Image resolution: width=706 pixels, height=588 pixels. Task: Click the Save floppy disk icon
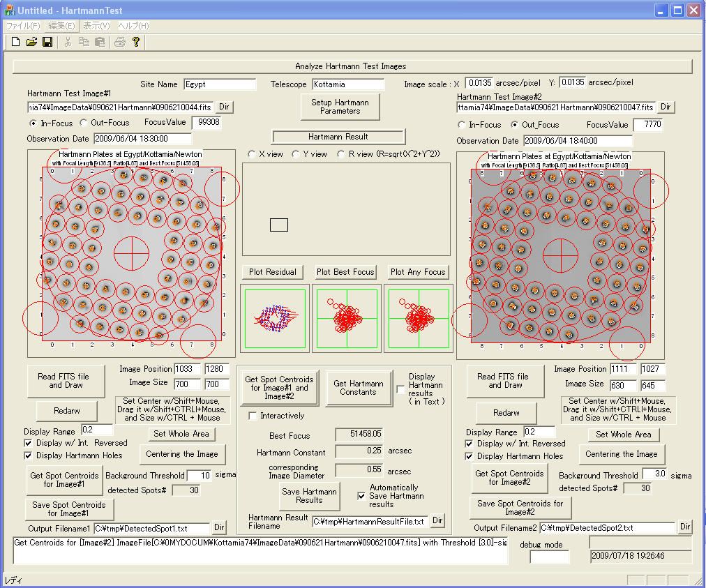[x=47, y=42]
